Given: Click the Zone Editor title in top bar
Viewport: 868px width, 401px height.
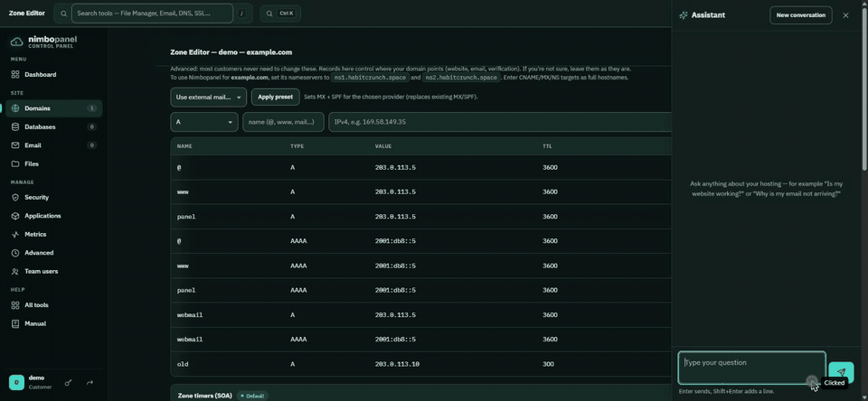Looking at the screenshot, I should coord(26,14).
